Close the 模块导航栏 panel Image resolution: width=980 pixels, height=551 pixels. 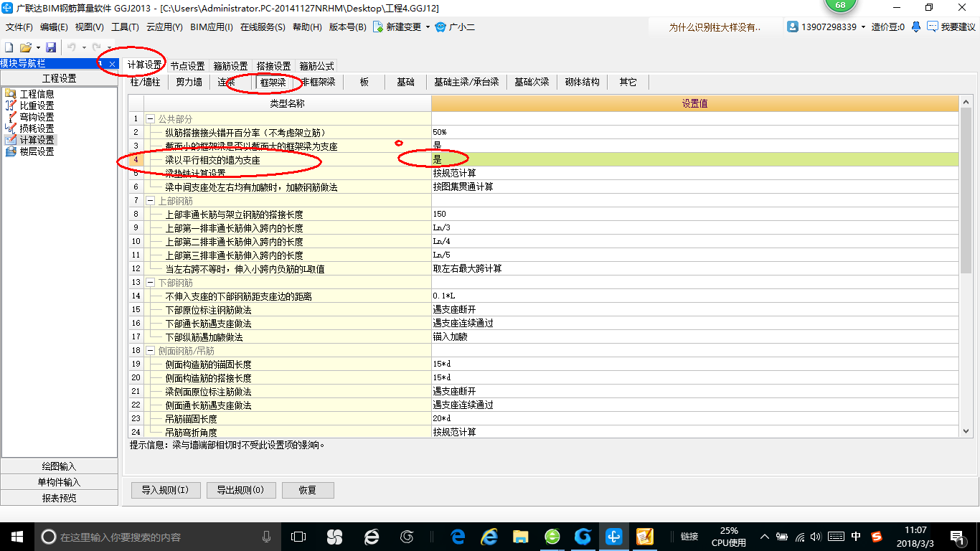coord(113,64)
